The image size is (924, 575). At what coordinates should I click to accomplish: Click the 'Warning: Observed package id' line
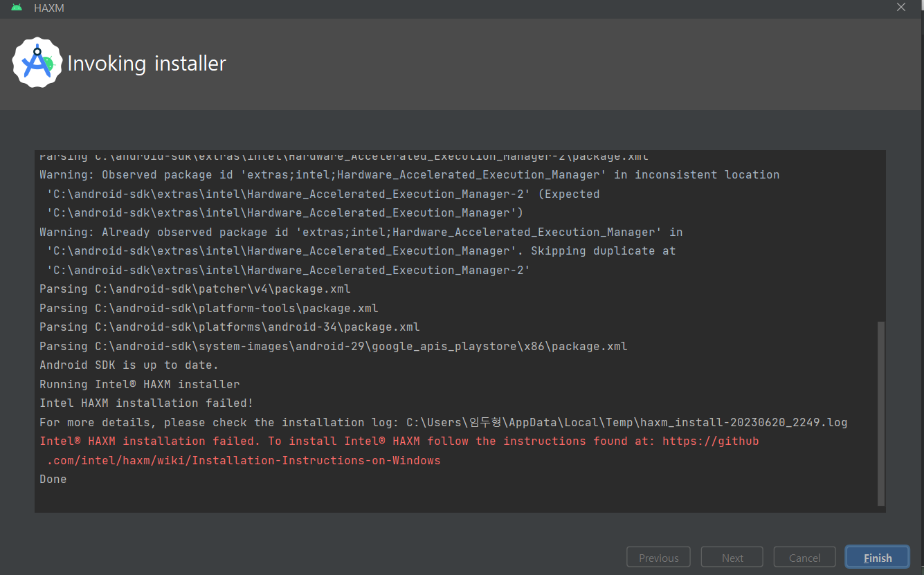click(410, 174)
